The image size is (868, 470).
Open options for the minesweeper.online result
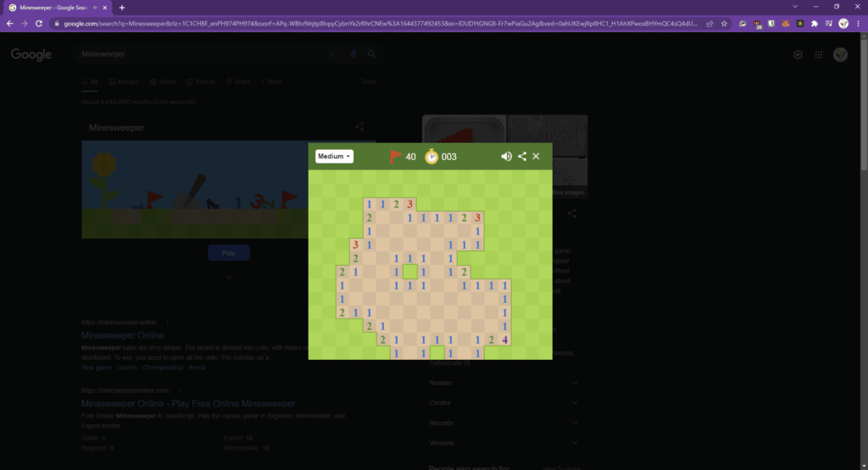point(168,323)
